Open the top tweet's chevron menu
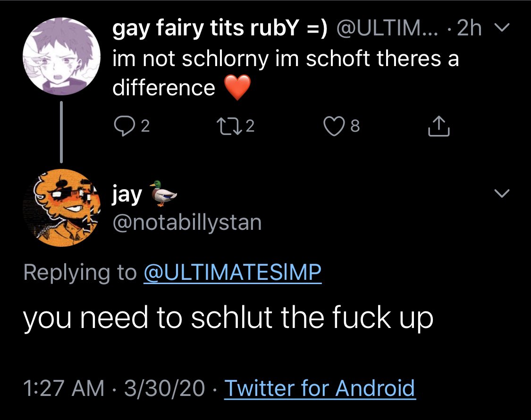531x420 pixels. coord(502,27)
